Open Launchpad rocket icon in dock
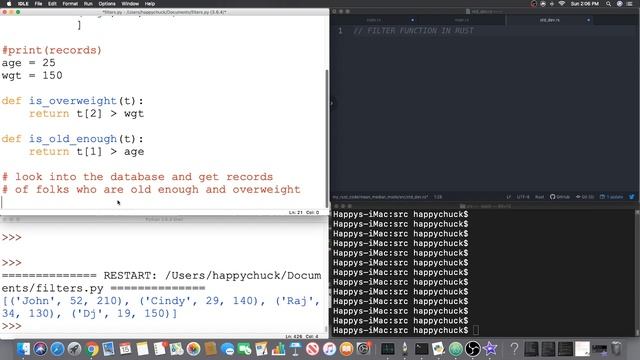Viewport: 640px width, 360px height. click(x=75, y=349)
